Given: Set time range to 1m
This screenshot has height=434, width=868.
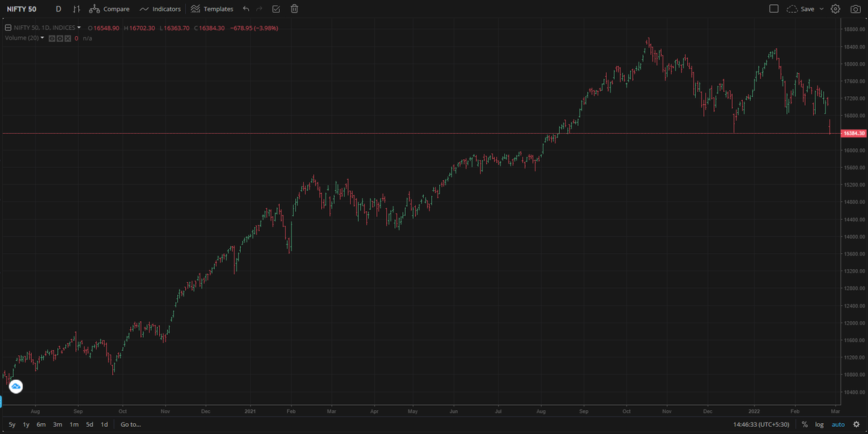Looking at the screenshot, I should coord(74,425).
